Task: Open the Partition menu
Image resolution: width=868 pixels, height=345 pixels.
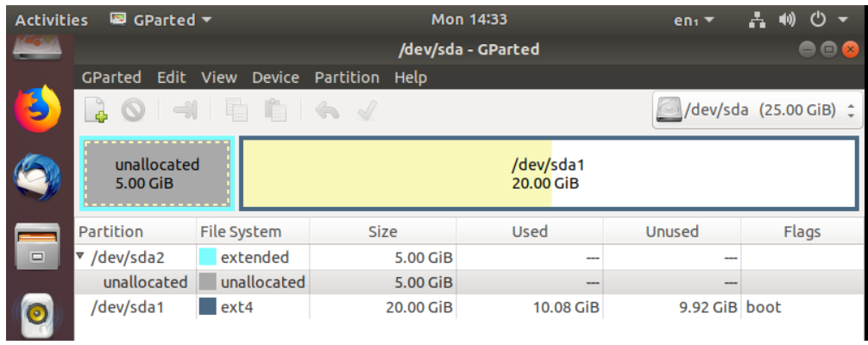Action: tap(347, 78)
